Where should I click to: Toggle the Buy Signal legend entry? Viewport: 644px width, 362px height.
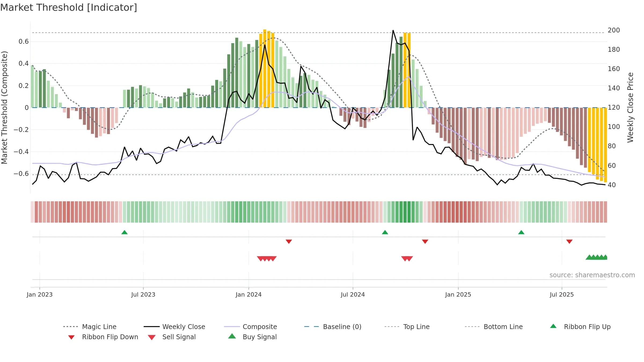pyautogui.click(x=252, y=337)
